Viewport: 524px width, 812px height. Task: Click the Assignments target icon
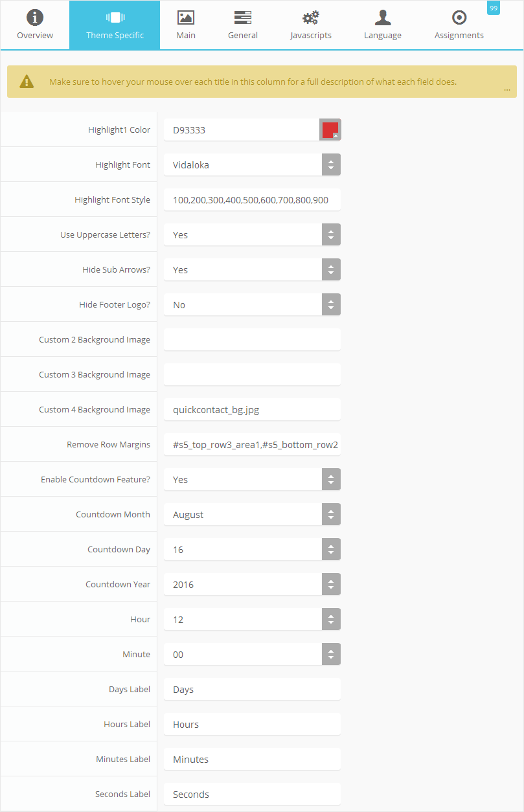[459, 17]
